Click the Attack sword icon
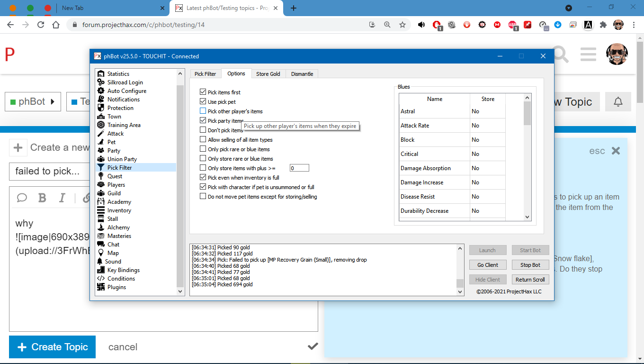Viewport: 644px width, 364px height. pyautogui.click(x=100, y=134)
